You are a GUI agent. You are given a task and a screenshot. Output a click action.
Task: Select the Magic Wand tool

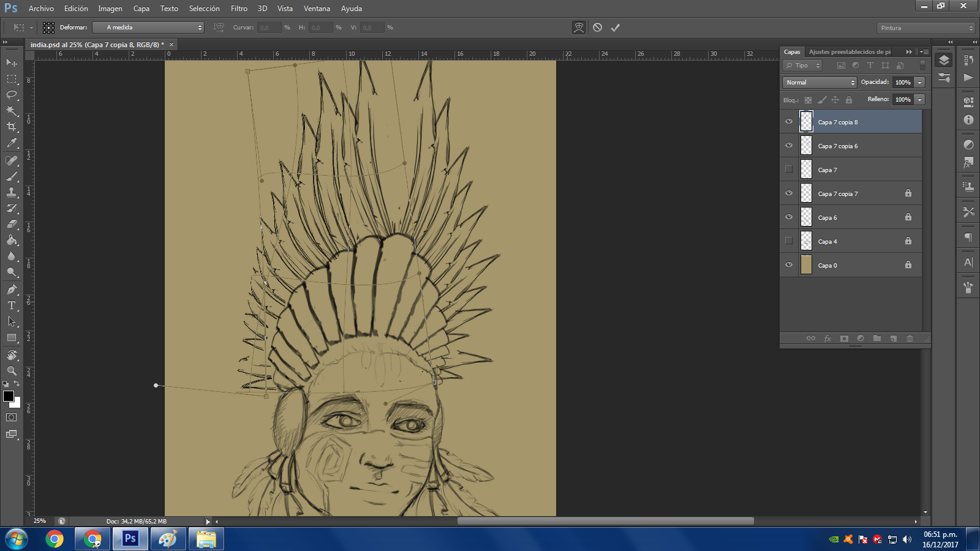coord(12,111)
